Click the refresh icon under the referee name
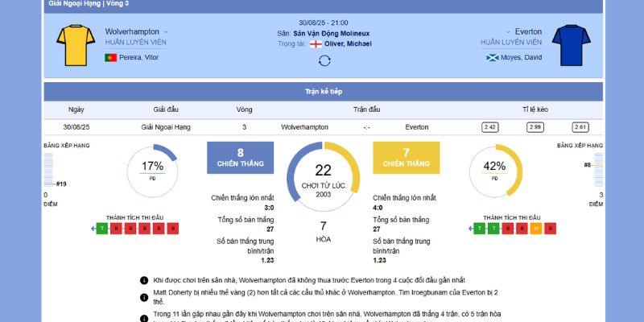 [324, 60]
